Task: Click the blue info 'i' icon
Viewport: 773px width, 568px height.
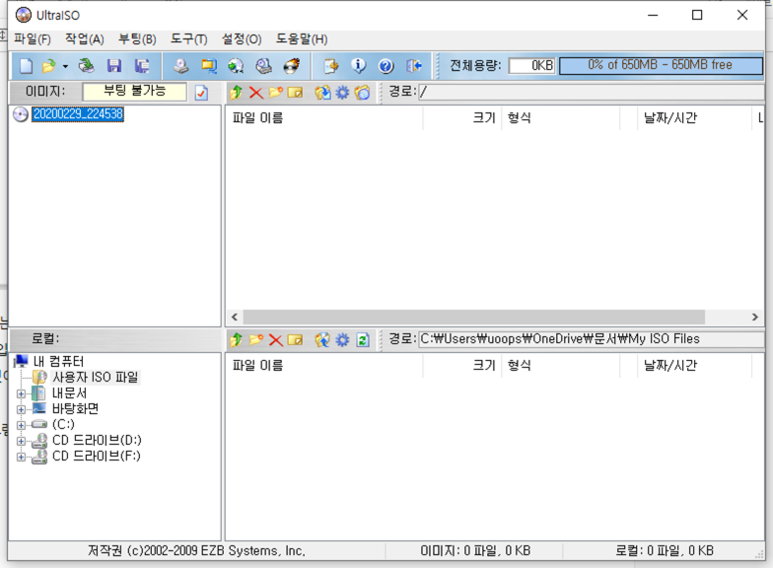Action: (x=358, y=66)
